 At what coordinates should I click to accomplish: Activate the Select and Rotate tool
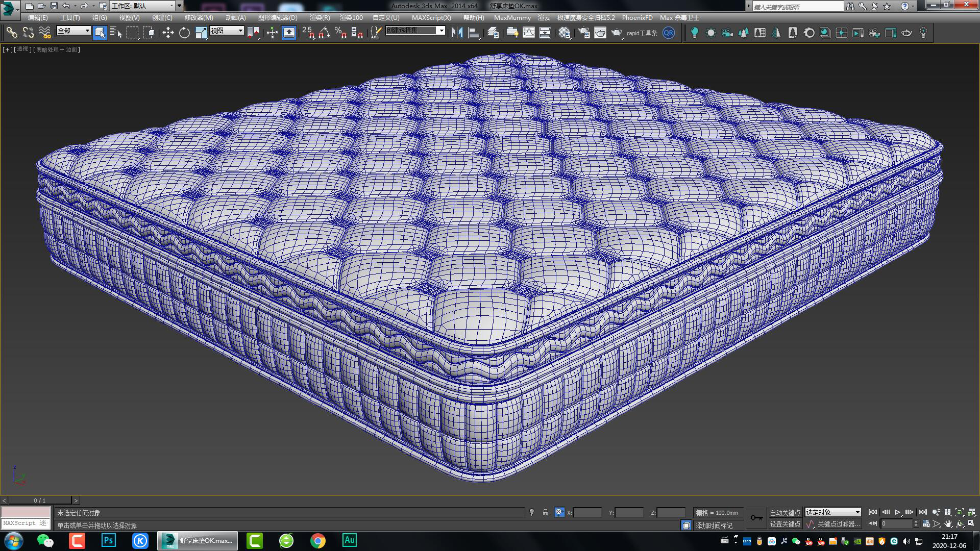tap(183, 32)
